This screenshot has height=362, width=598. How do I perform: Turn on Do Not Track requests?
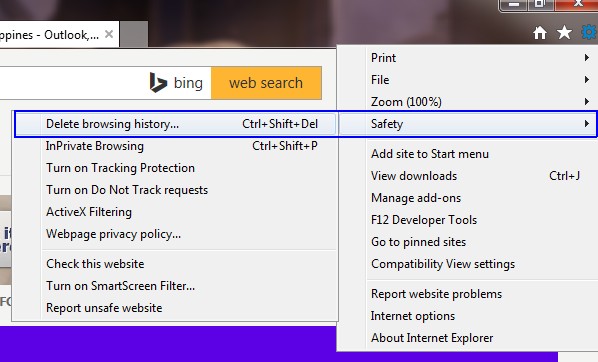point(175,190)
